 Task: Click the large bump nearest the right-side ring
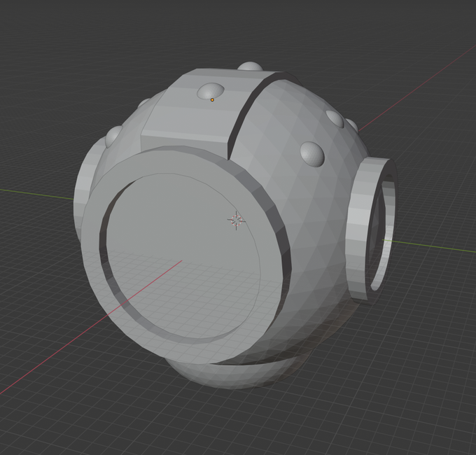[312, 154]
